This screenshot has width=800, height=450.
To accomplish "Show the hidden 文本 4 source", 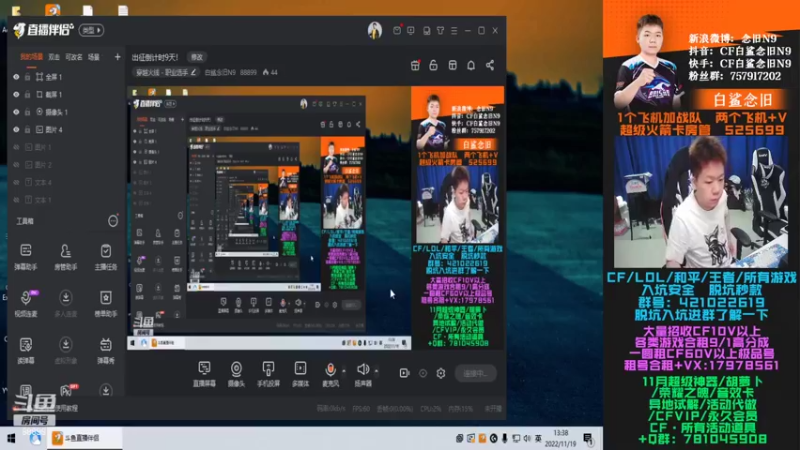I will (x=16, y=182).
